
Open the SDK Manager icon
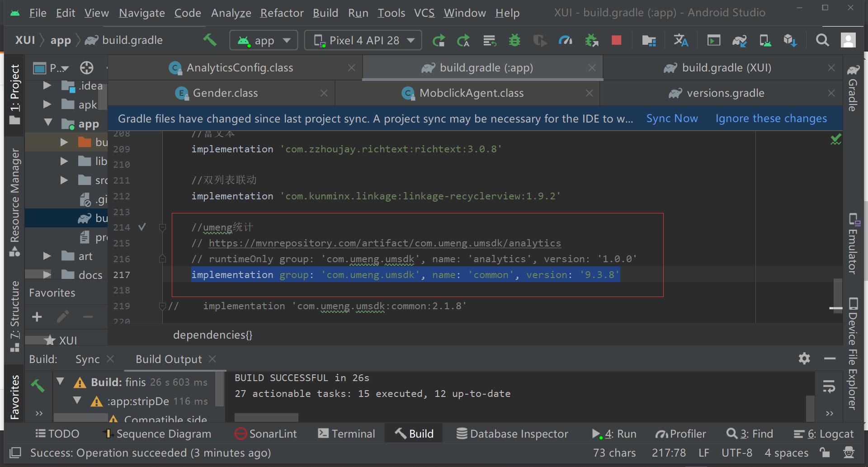[790, 41]
